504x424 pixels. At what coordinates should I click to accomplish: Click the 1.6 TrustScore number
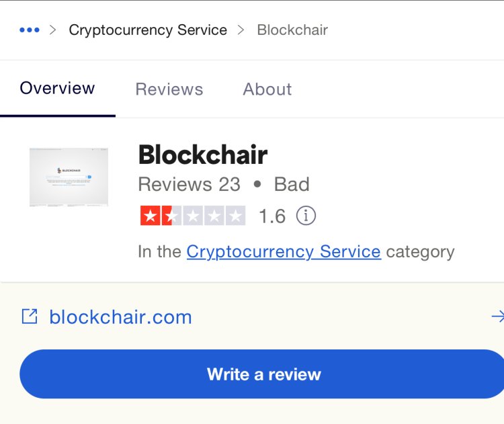tap(272, 216)
